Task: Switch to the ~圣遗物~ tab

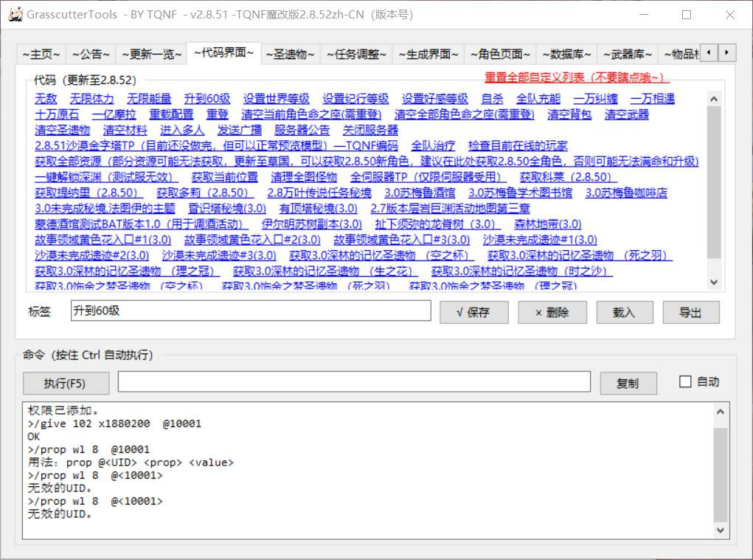Action: tap(290, 55)
